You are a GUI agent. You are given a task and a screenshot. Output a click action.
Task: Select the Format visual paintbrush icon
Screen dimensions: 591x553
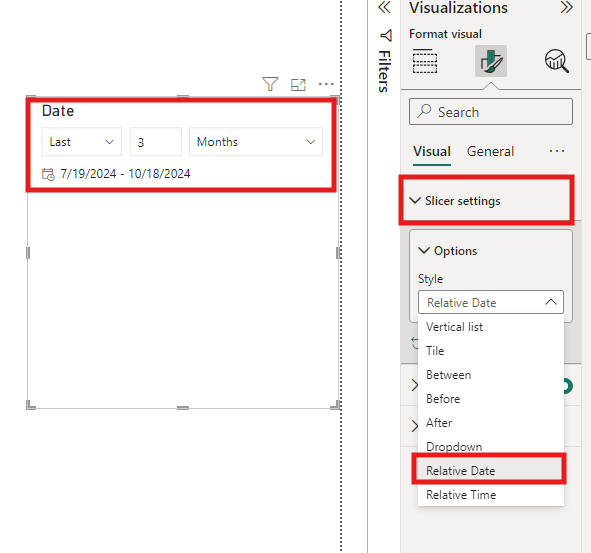coord(491,61)
